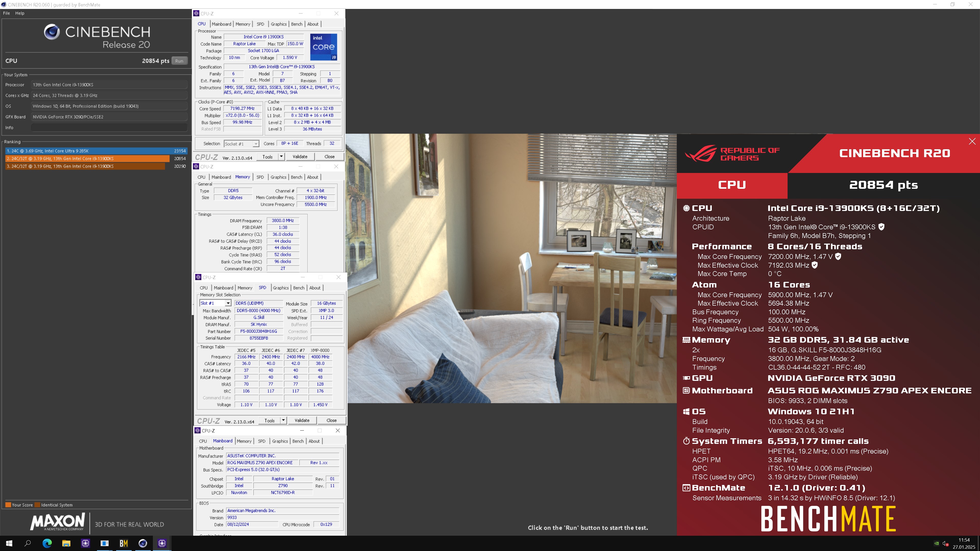This screenshot has height=551, width=980.
Task: Click the 20854 pts score in ROG overlay
Action: tap(883, 185)
